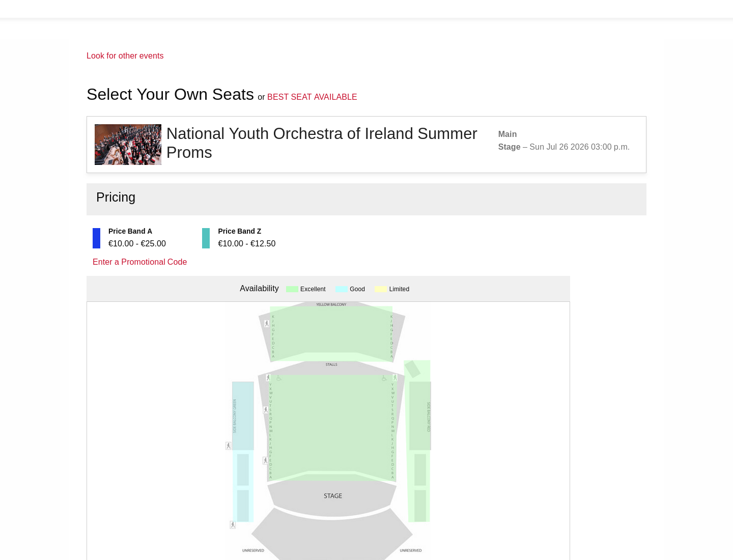Click the exit icon beside Stalls row S
This screenshot has width=733, height=560.
pos(266,410)
